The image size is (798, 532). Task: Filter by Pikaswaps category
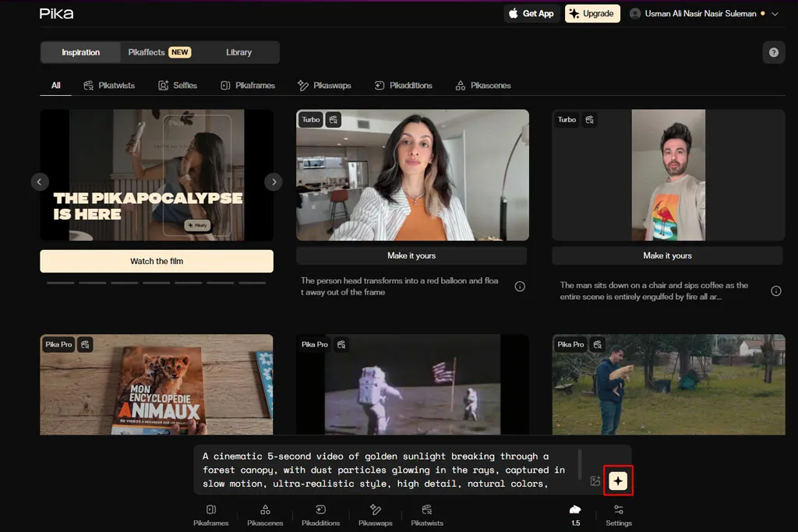[324, 86]
